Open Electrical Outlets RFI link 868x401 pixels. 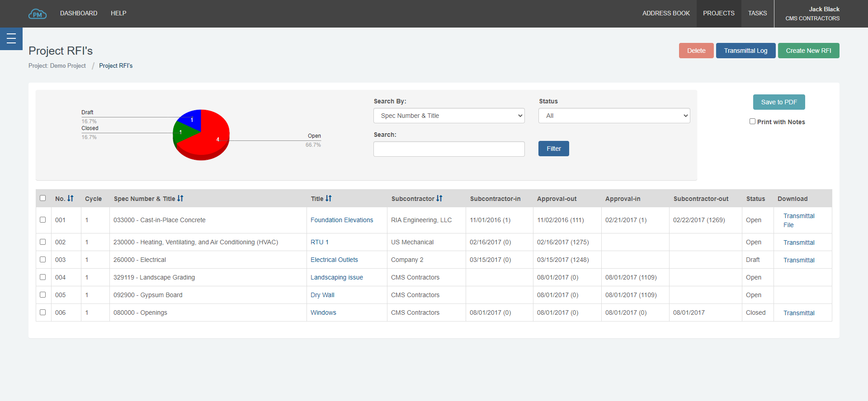(334, 260)
